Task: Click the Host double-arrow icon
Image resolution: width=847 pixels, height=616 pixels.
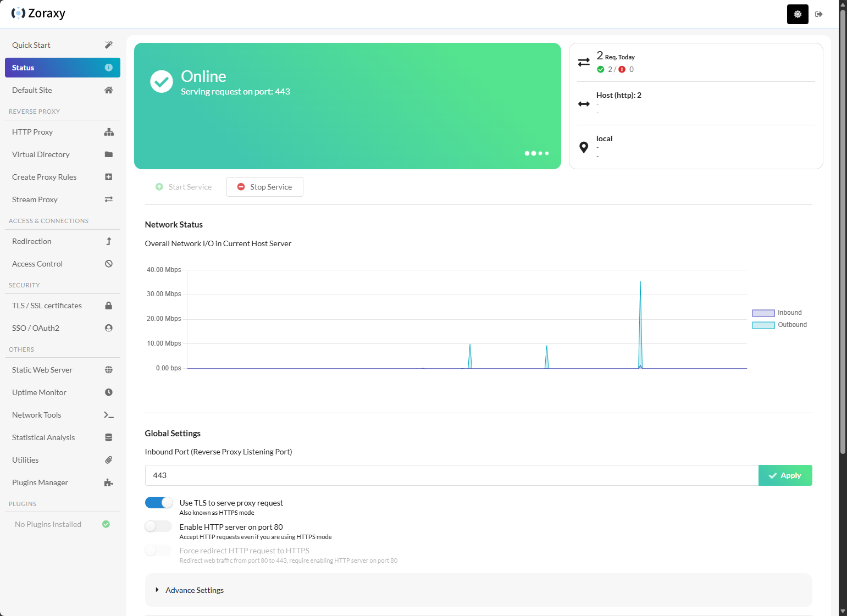Action: [x=584, y=104]
